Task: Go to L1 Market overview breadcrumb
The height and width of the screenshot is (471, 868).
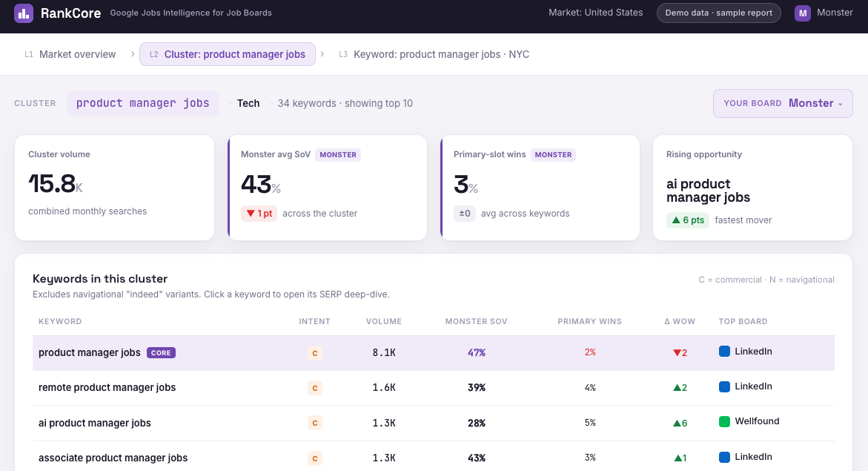Action: point(70,54)
